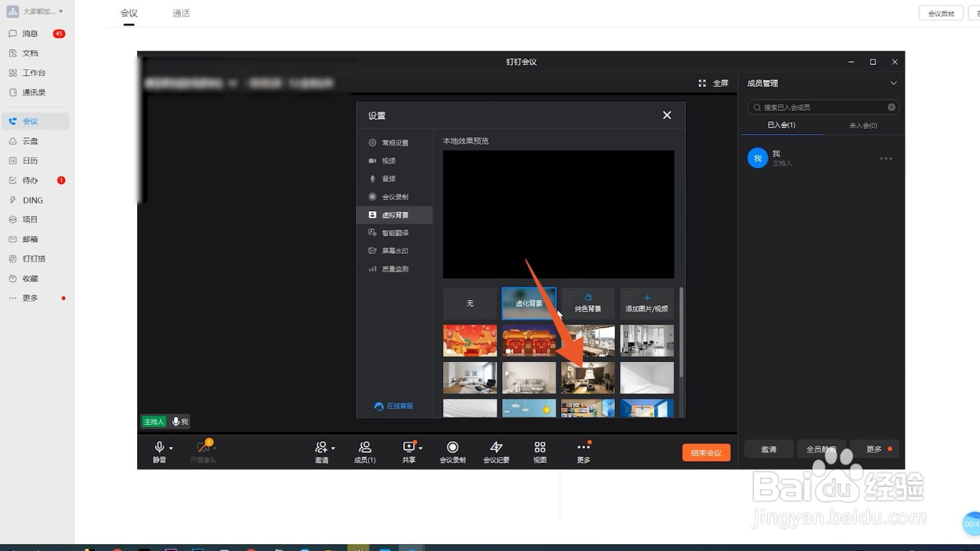Screen dimensions: 980x551
Task: Click 添加图片/视频 to add a background
Action: [647, 303]
